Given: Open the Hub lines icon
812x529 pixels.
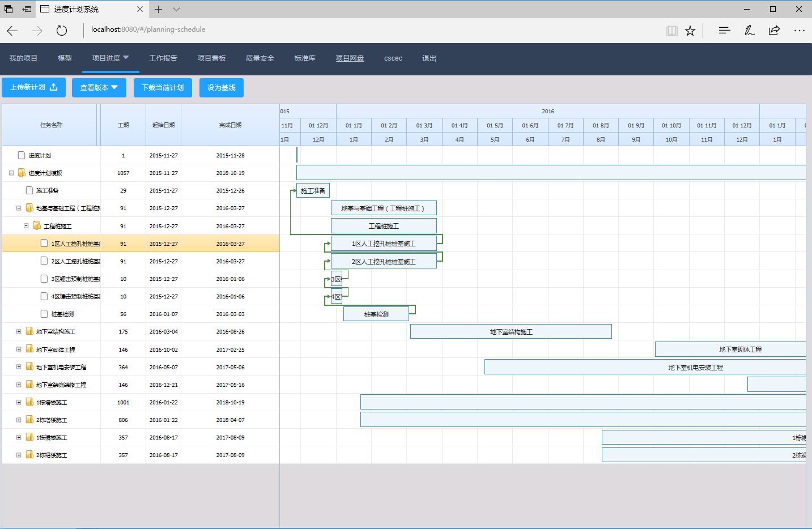Looking at the screenshot, I should 724,31.
